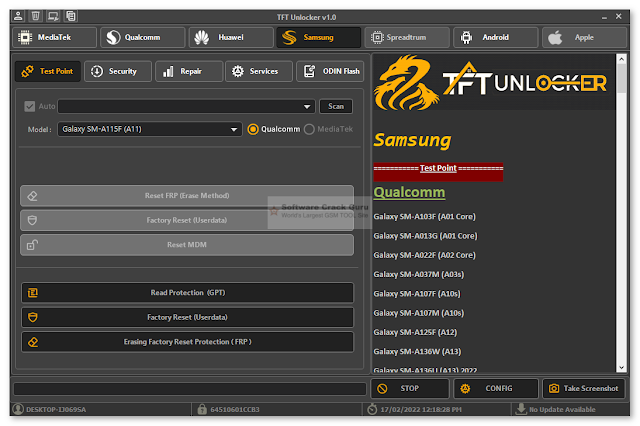Click Take Screenshot button

pos(584,388)
